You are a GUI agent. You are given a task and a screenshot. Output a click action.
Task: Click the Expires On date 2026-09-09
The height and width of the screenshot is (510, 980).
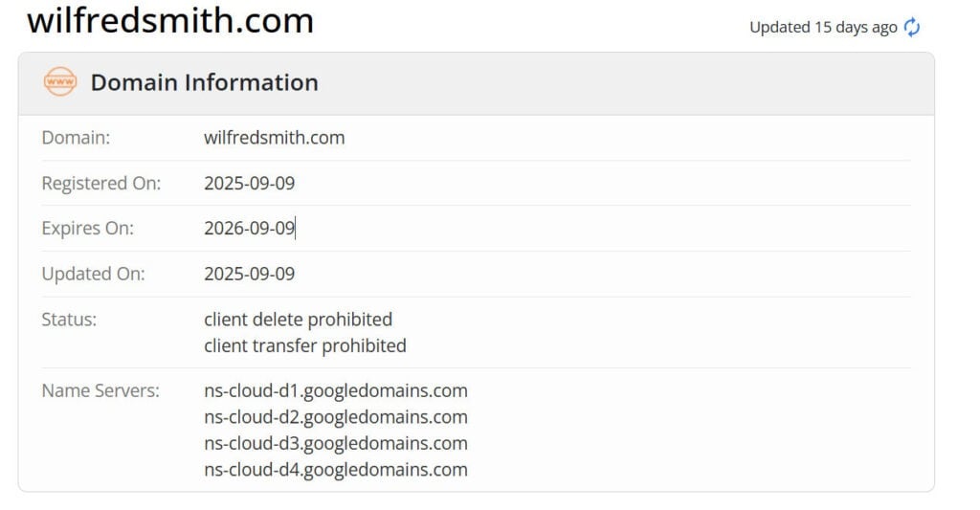pyautogui.click(x=249, y=229)
